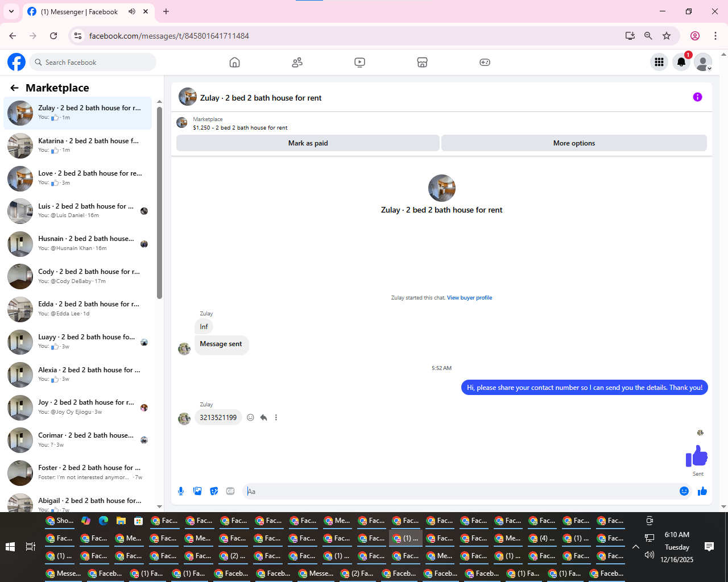Go back using the Marketplace arrow
Image resolution: width=728 pixels, height=582 pixels.
point(14,88)
